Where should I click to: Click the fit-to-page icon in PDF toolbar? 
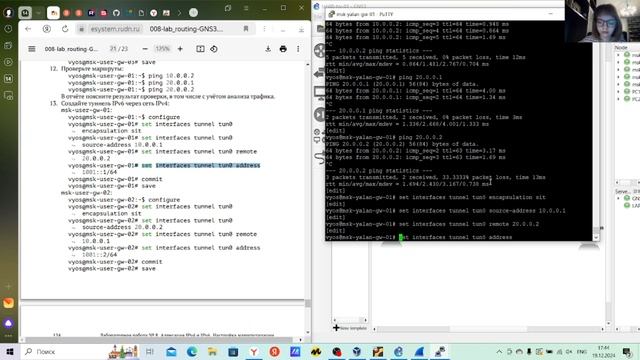200,49
